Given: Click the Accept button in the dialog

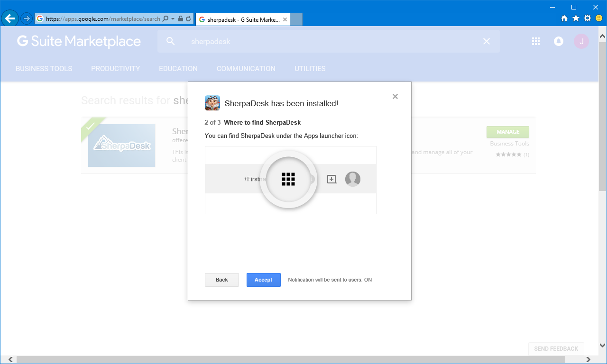Looking at the screenshot, I should pyautogui.click(x=263, y=280).
